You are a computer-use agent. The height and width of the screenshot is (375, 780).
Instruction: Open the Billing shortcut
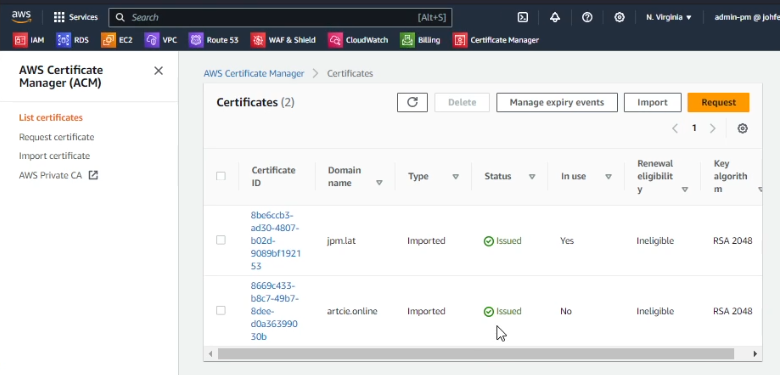point(420,40)
